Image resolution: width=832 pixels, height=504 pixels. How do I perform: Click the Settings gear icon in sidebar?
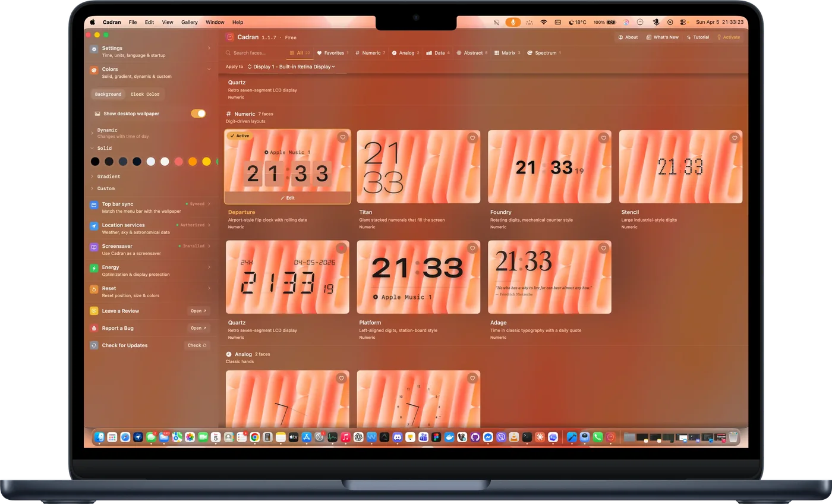tap(94, 49)
